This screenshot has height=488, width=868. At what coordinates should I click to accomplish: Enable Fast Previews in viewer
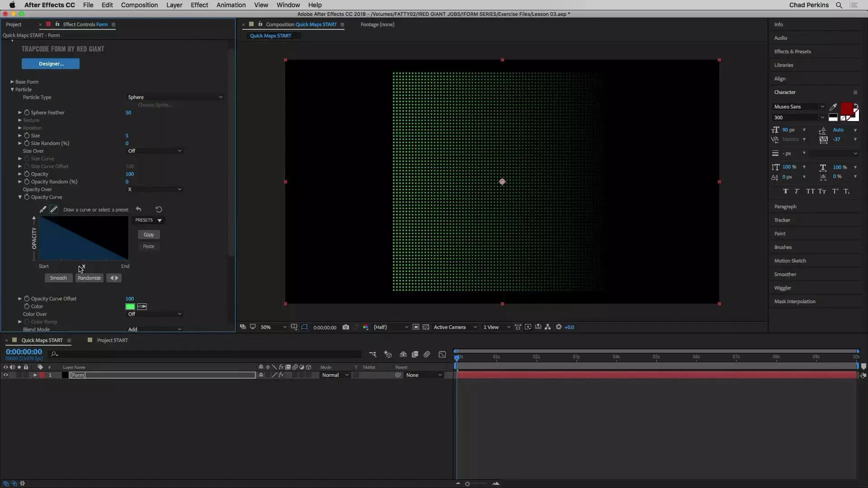pos(528,327)
